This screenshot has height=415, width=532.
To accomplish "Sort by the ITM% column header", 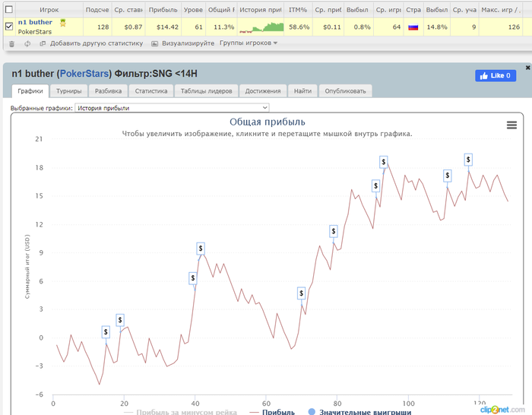I will tap(298, 10).
